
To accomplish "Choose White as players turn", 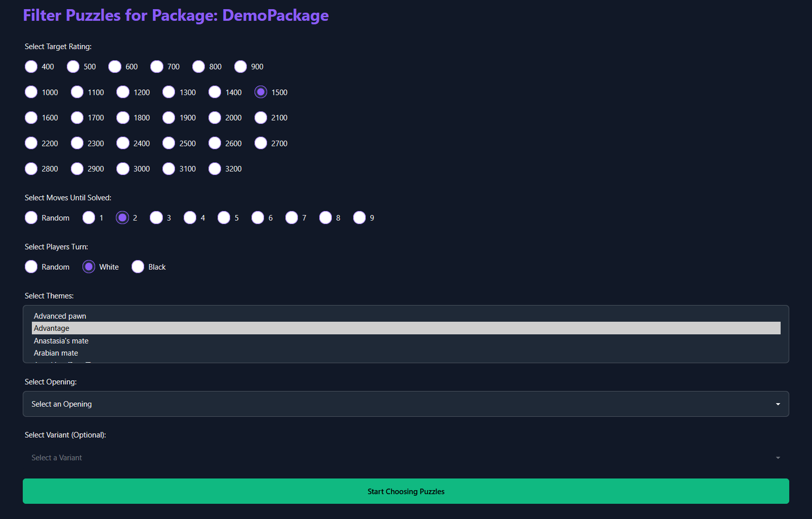I will click(x=89, y=267).
